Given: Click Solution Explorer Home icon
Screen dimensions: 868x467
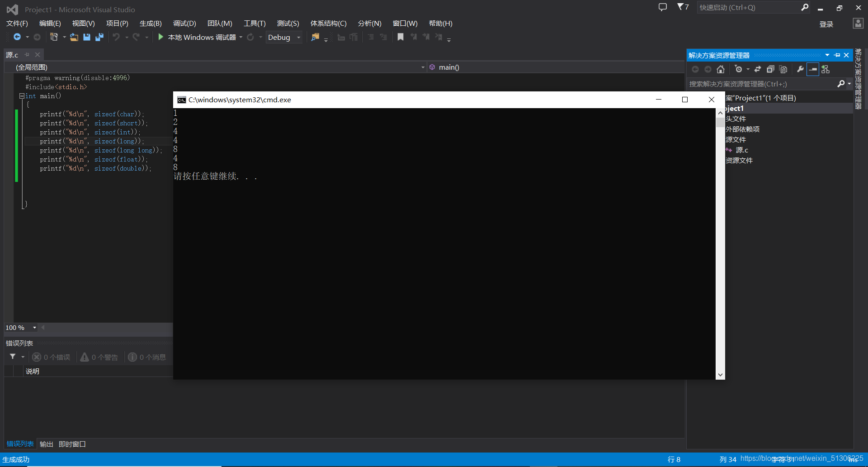Looking at the screenshot, I should point(721,69).
